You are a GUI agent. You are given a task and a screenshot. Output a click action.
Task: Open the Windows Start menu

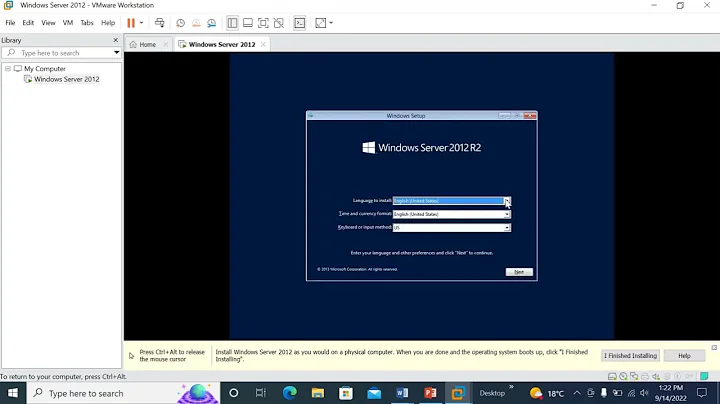click(x=13, y=393)
